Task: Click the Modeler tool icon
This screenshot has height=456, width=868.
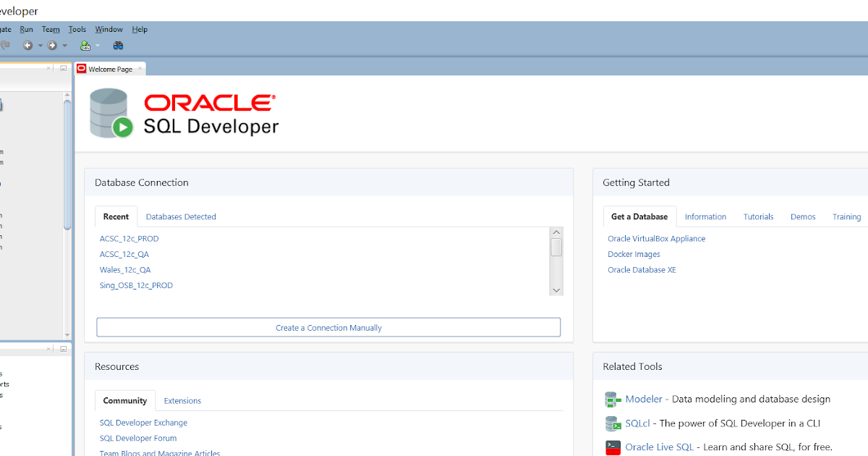Action: (x=613, y=400)
